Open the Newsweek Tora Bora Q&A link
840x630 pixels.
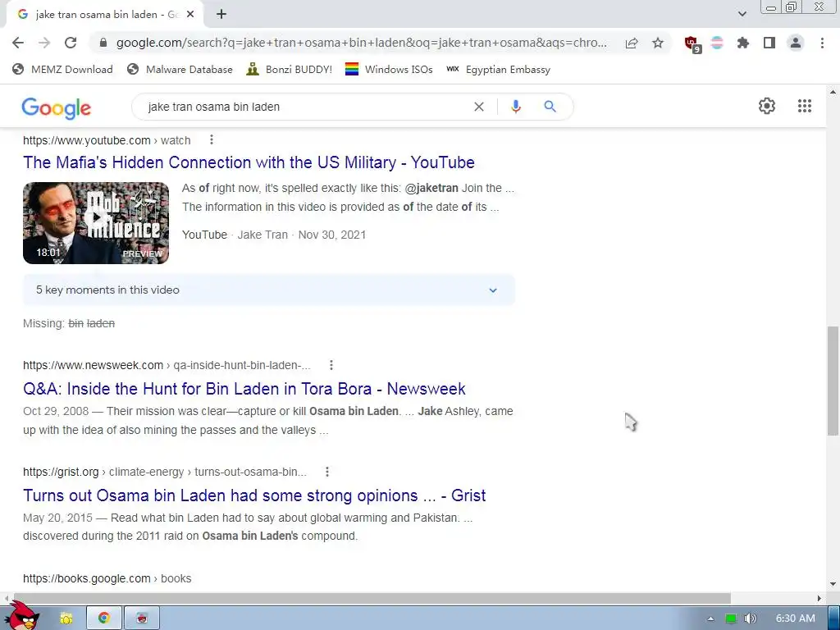pos(244,388)
